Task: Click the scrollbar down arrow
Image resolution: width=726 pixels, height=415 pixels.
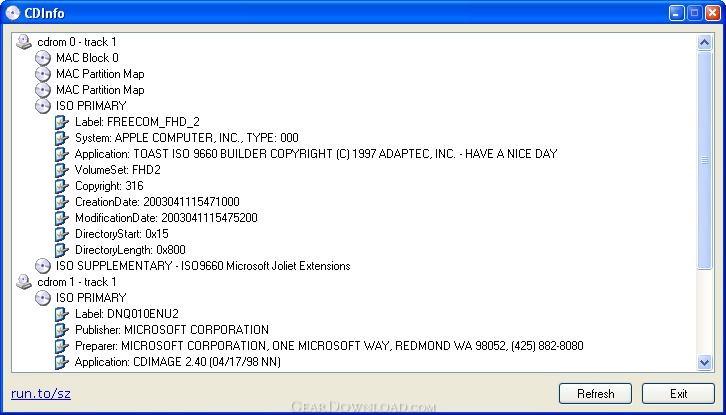Action: click(704, 362)
